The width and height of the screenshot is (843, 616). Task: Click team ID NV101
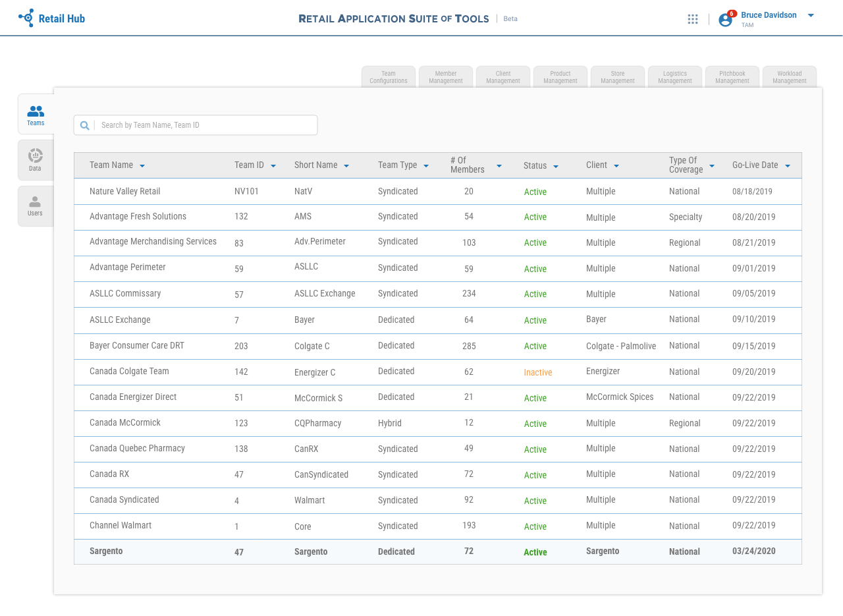246,192
